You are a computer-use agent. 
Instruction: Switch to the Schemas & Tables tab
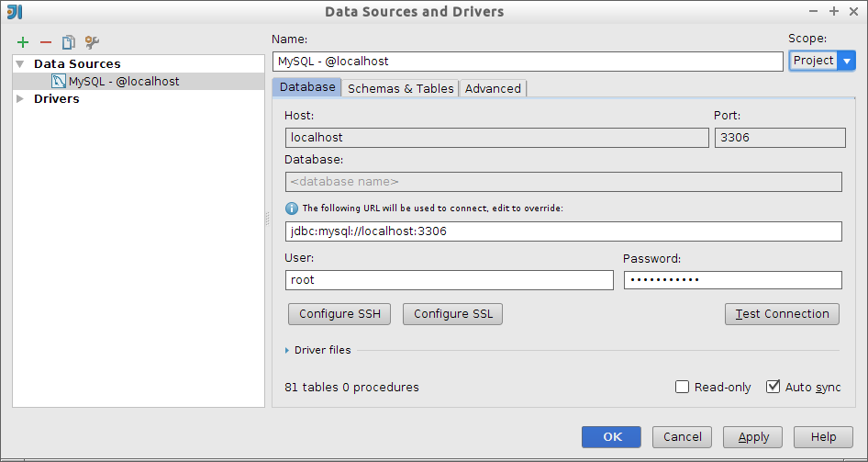401,88
